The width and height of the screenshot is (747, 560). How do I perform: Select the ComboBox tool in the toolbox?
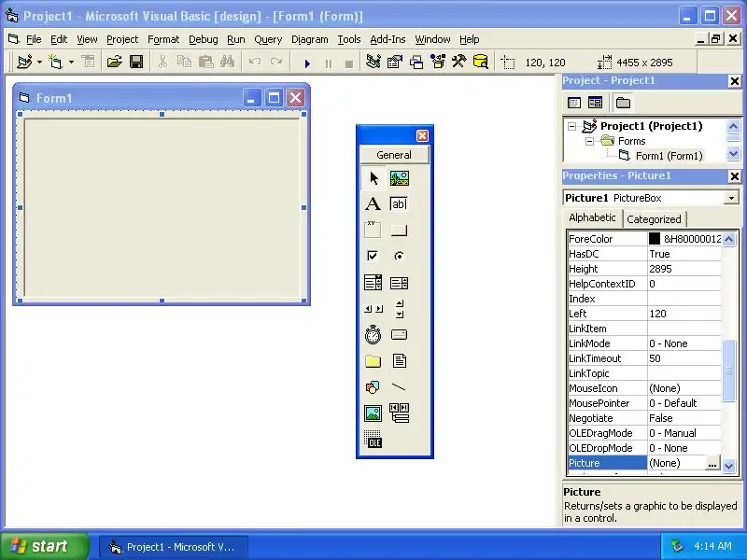373,283
